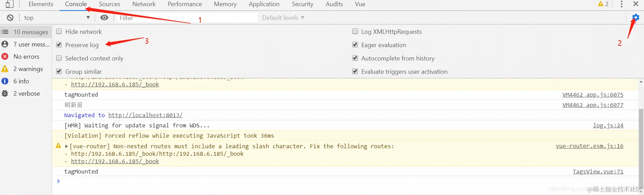Screen dimensions: 644x195
Task: Select 7 user messages sidebar row
Action: tap(26, 44)
